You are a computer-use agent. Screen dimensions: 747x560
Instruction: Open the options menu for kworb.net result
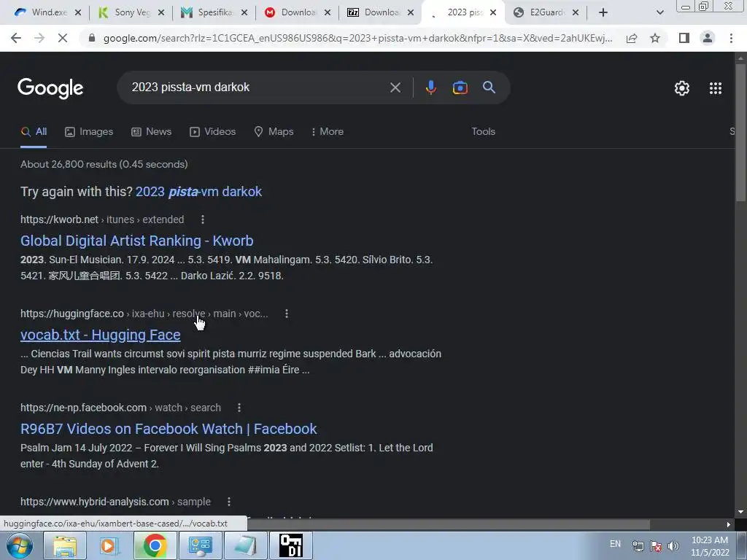point(203,219)
